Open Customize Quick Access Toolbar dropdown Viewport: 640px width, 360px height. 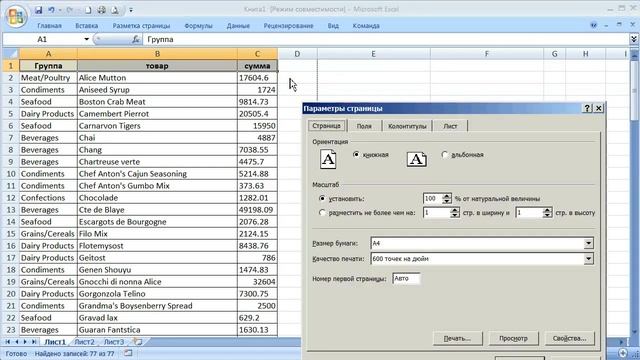(x=131, y=10)
